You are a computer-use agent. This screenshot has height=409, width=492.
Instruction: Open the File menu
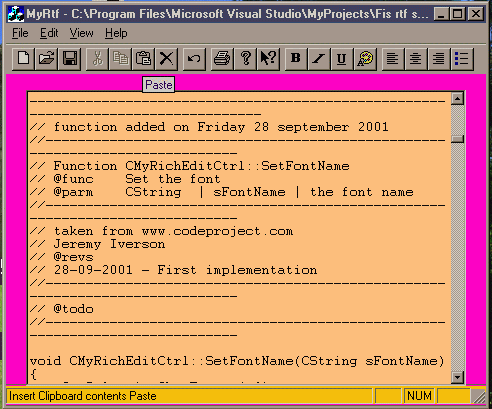(x=20, y=33)
